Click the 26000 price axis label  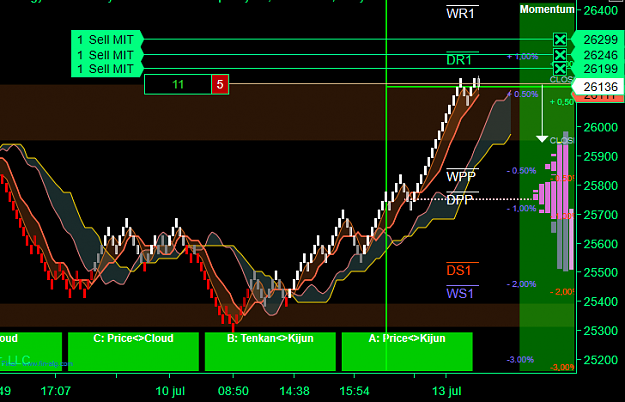(x=601, y=127)
